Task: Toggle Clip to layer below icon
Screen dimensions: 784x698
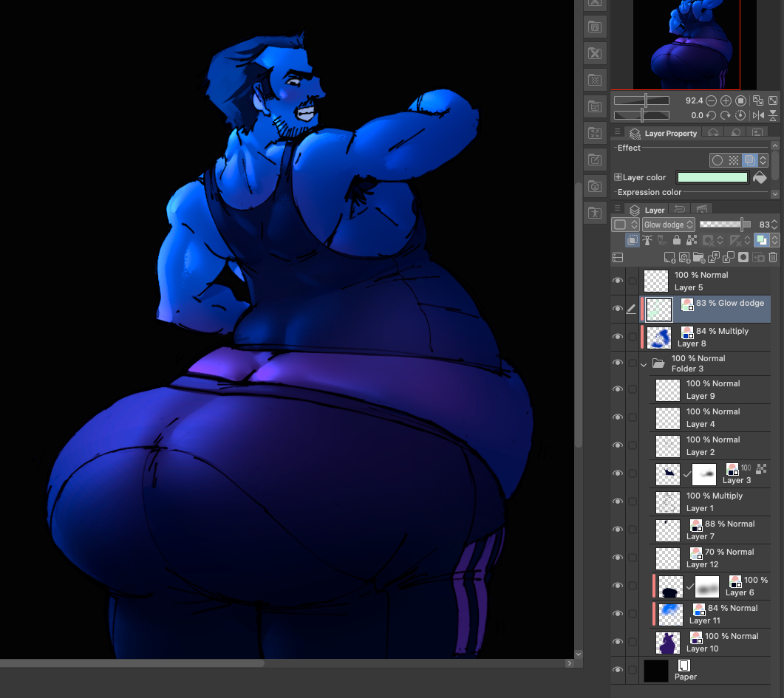Action: (x=633, y=240)
